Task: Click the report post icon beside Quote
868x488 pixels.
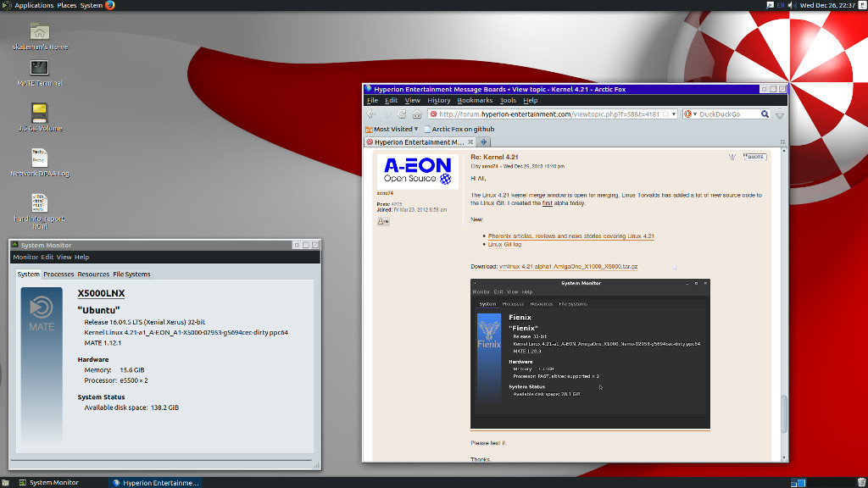Action: (x=732, y=157)
